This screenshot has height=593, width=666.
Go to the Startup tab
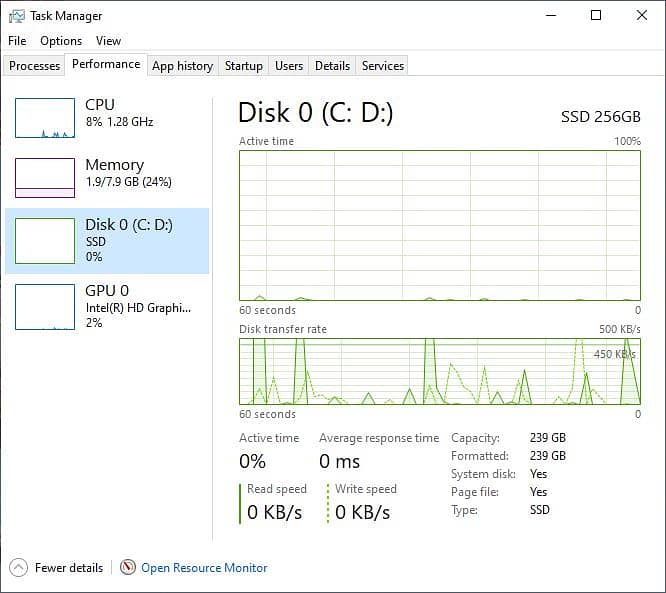coord(243,66)
